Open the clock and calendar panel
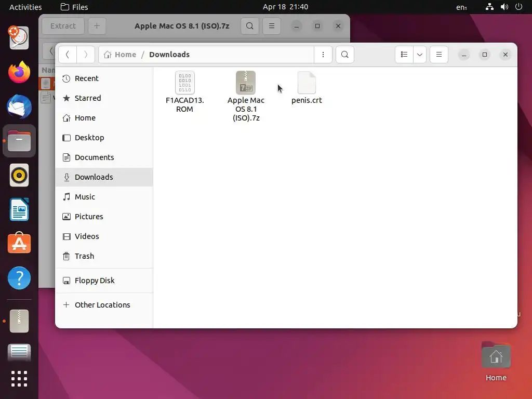The width and height of the screenshot is (532, 399). (285, 7)
